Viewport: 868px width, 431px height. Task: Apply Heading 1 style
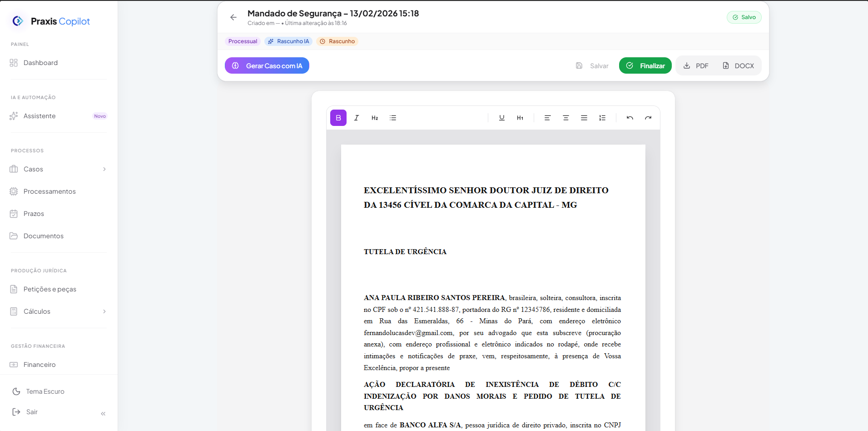point(520,118)
